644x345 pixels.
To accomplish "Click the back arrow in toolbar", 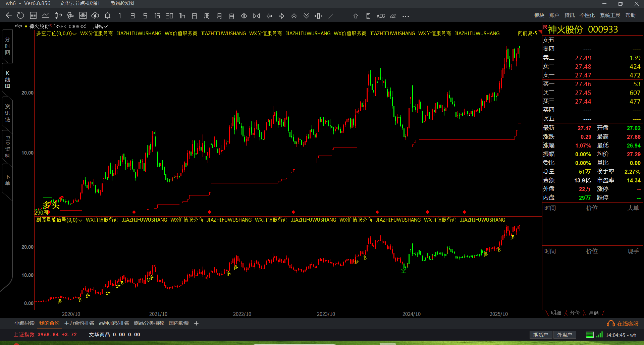I will pos(9,16).
